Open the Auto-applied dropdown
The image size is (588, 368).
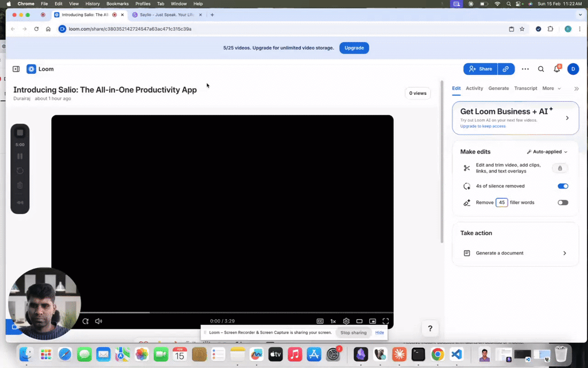tap(547, 152)
